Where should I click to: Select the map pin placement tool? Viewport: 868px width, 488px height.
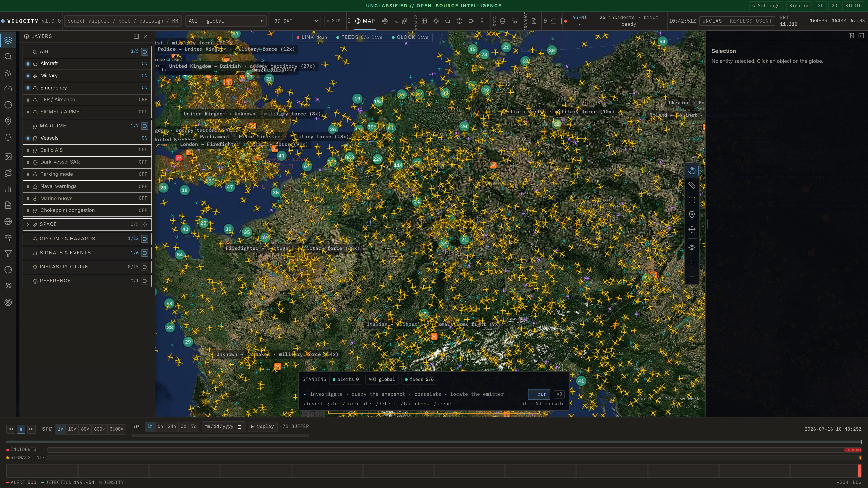(692, 215)
